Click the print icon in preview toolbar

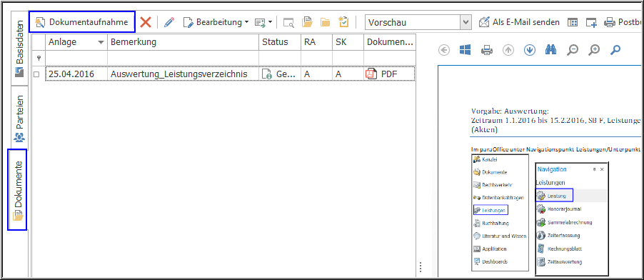[487, 50]
